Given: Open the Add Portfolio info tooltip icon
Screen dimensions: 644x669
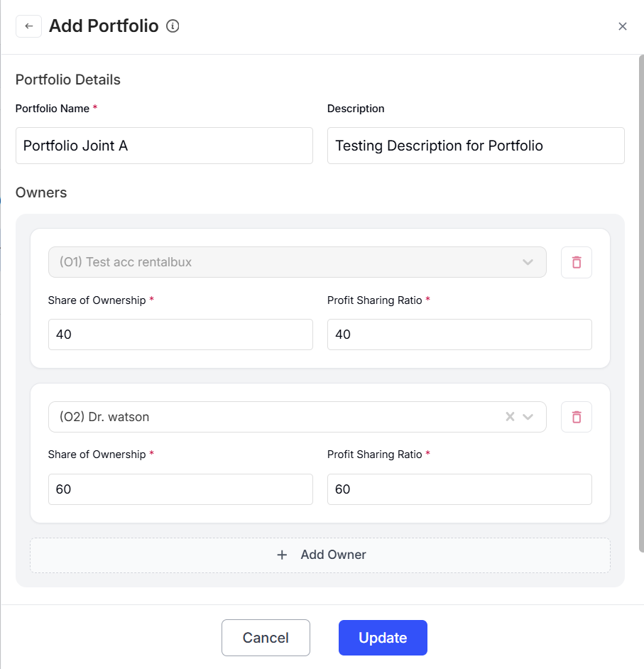Looking at the screenshot, I should (x=173, y=26).
